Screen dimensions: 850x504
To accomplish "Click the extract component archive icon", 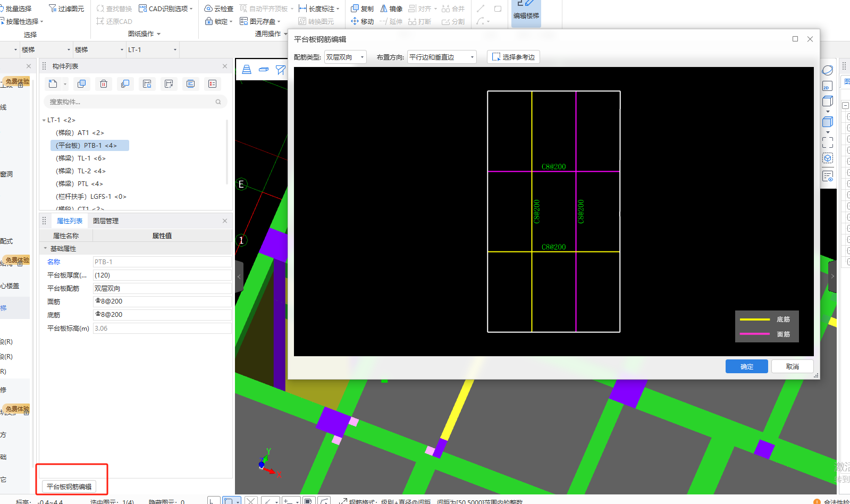I will tap(169, 83).
